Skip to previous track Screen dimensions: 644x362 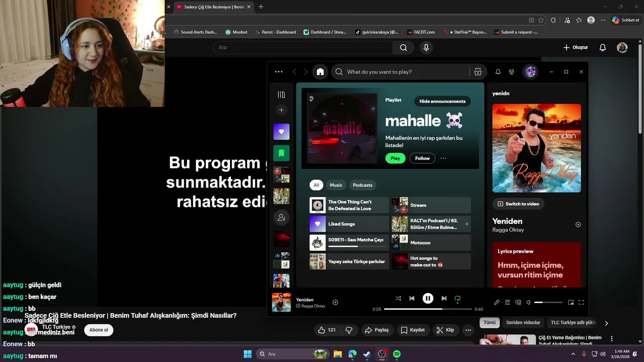click(412, 298)
